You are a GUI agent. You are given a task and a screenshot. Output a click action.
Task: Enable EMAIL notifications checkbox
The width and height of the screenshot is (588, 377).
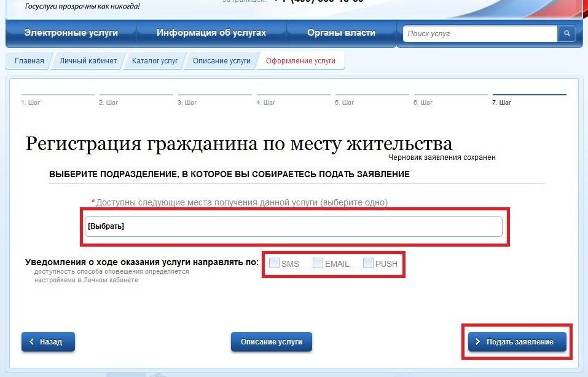tap(318, 263)
